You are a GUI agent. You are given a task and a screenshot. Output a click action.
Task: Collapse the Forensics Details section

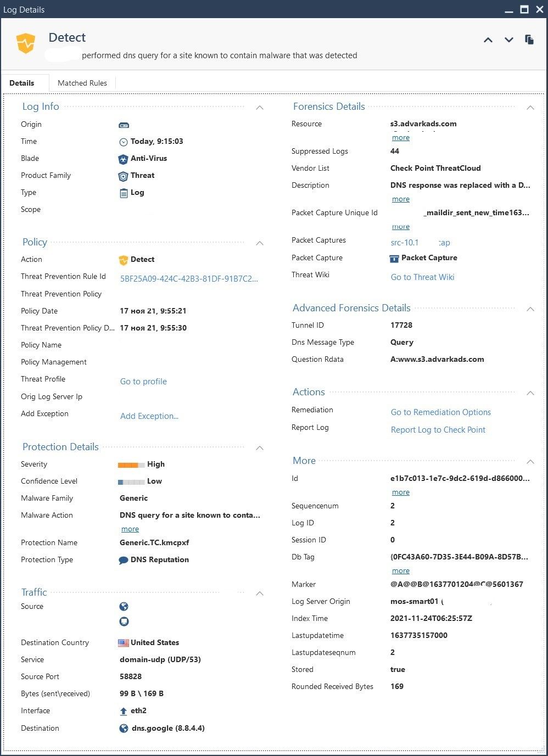[530, 108]
